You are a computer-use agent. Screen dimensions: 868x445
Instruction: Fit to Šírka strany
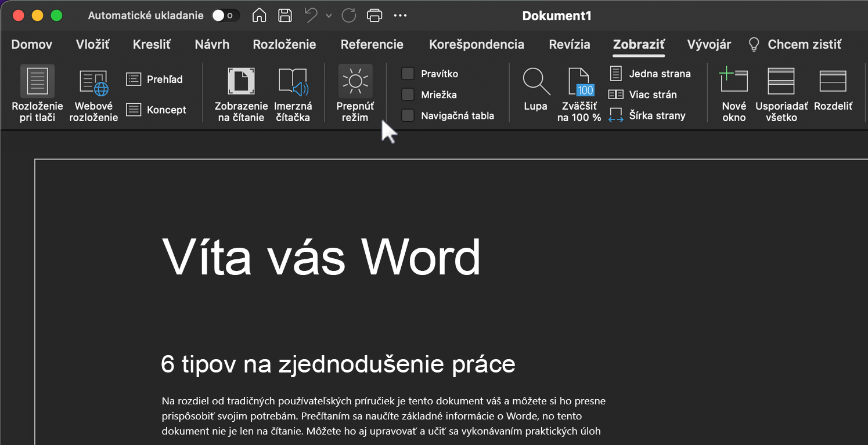pyautogui.click(x=647, y=115)
